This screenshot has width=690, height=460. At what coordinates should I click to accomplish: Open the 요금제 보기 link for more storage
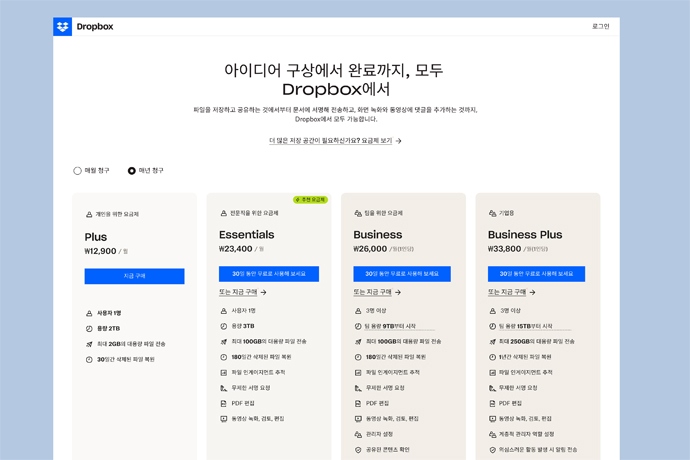(335, 141)
